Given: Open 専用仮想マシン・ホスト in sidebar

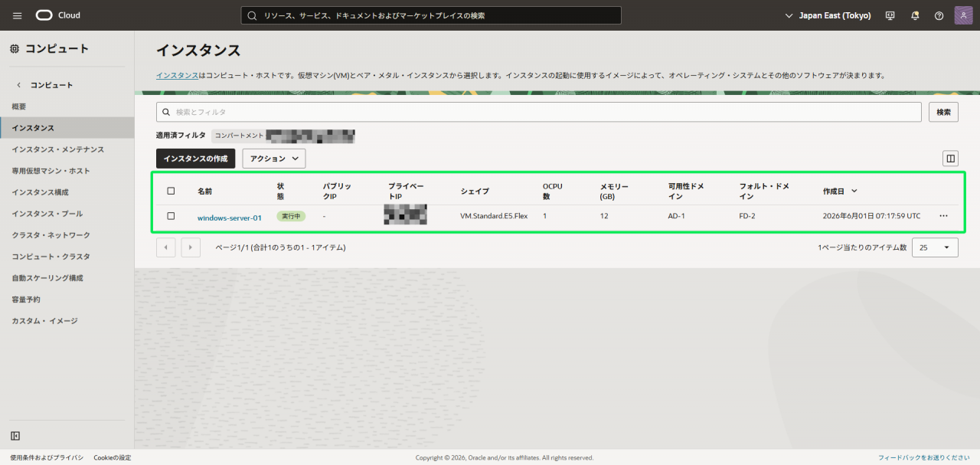Looking at the screenshot, I should click(x=51, y=171).
